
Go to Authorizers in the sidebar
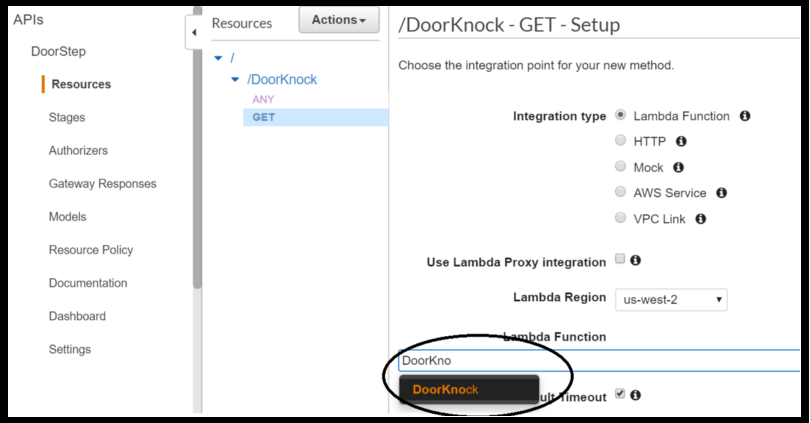click(78, 151)
